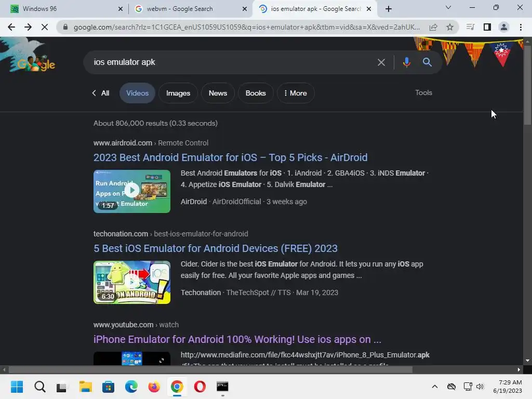Show hidden system tray icons
532x399 pixels.
tap(435, 387)
